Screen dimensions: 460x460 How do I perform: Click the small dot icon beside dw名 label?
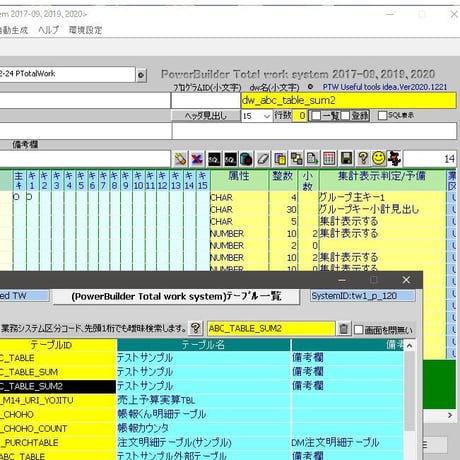click(x=310, y=87)
